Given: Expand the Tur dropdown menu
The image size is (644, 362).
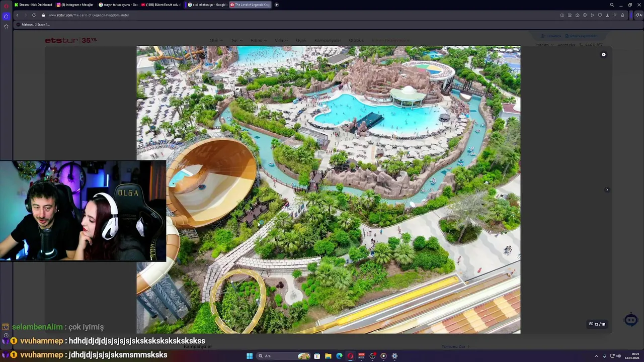Looking at the screenshot, I should (x=236, y=40).
